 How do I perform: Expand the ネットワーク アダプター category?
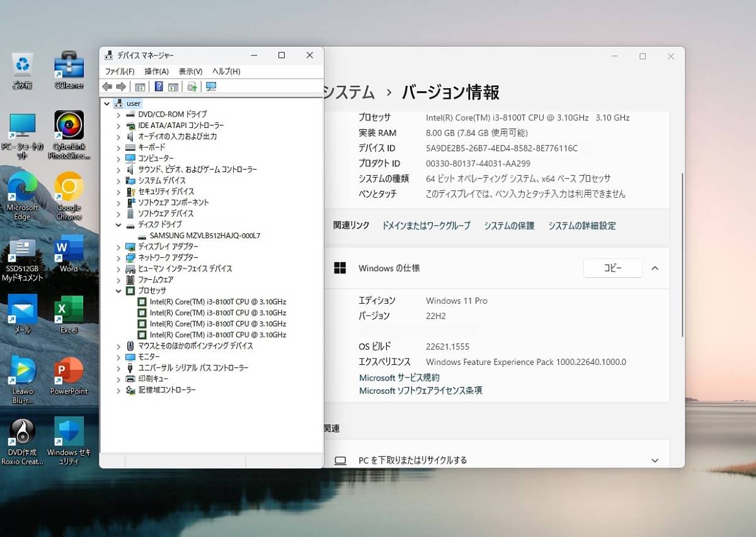[119, 257]
